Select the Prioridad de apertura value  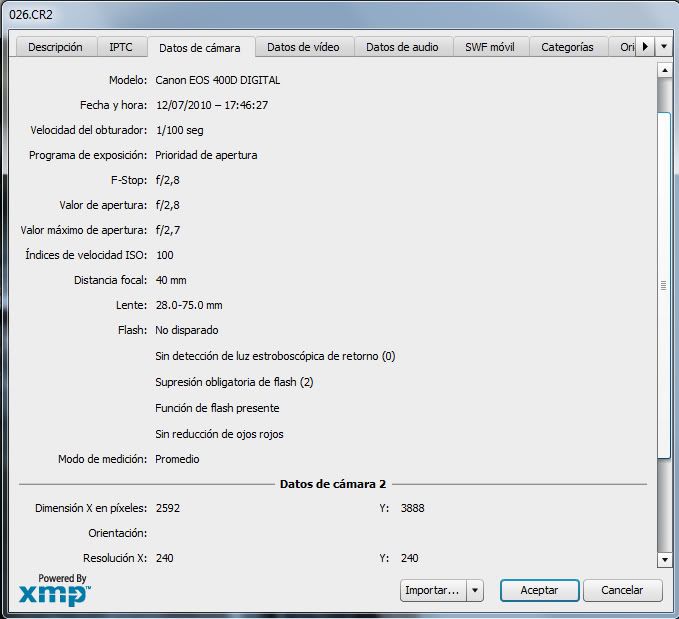click(x=206, y=155)
